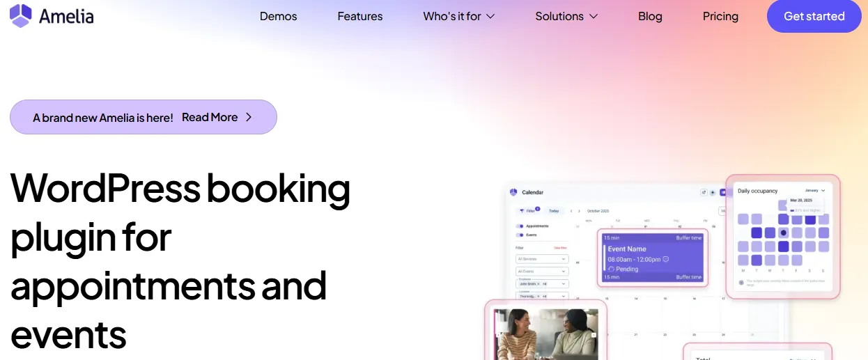This screenshot has width=868, height=360.
Task: Click the 'A brand new Amelia is here!' text
Action: tap(103, 118)
